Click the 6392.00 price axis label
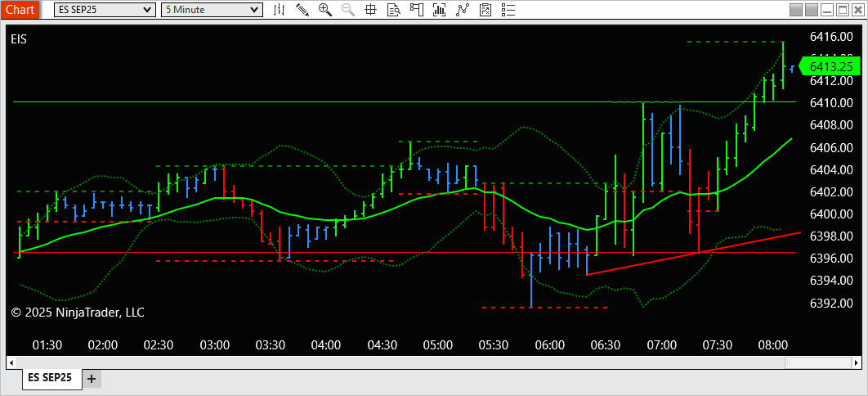 pyautogui.click(x=831, y=303)
